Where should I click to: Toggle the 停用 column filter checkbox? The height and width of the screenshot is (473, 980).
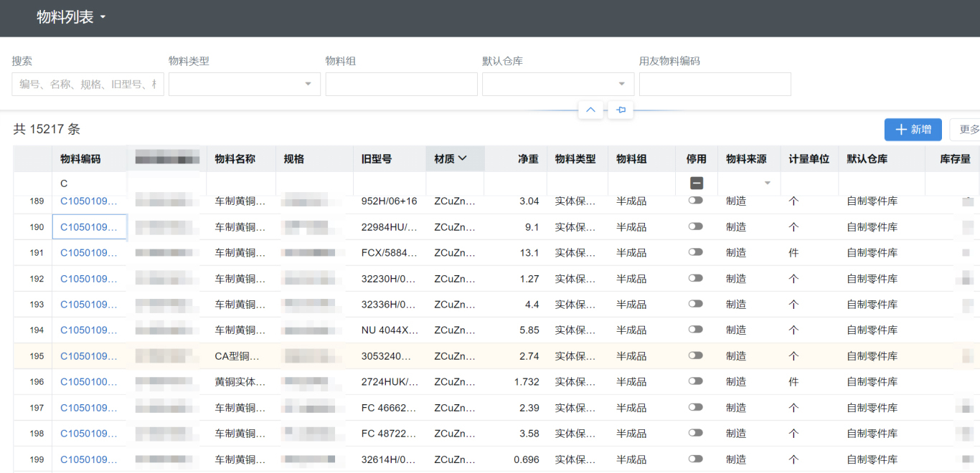(696, 183)
